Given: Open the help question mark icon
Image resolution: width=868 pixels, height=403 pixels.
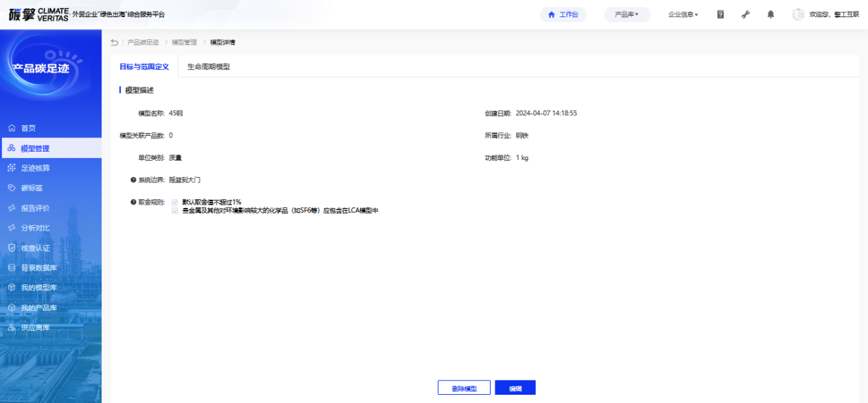Looking at the screenshot, I should (x=720, y=14).
